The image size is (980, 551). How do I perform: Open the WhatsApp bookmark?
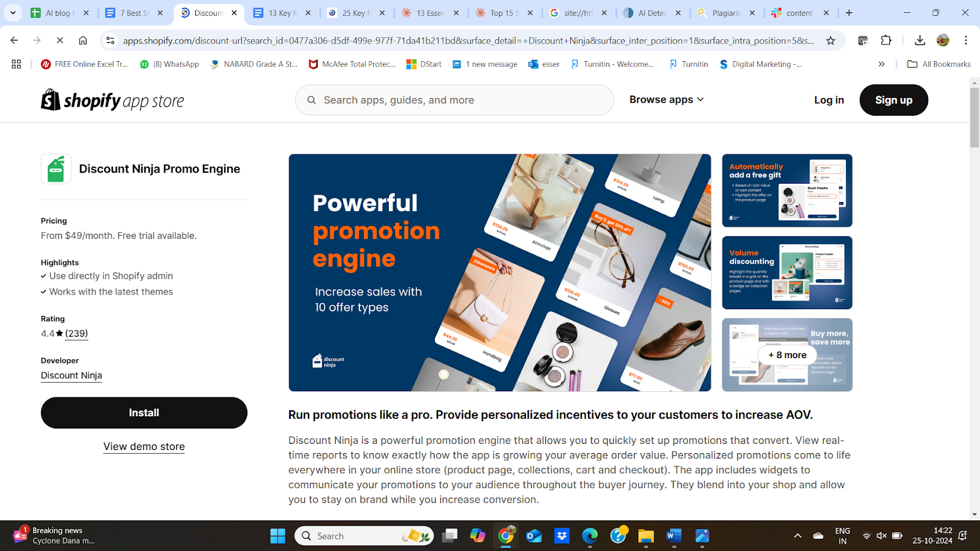pyautogui.click(x=170, y=64)
